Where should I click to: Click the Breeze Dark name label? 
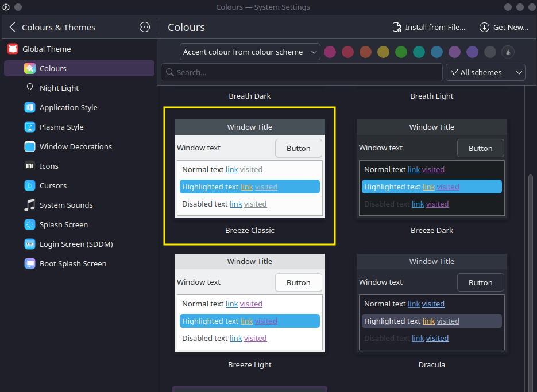[x=431, y=230]
